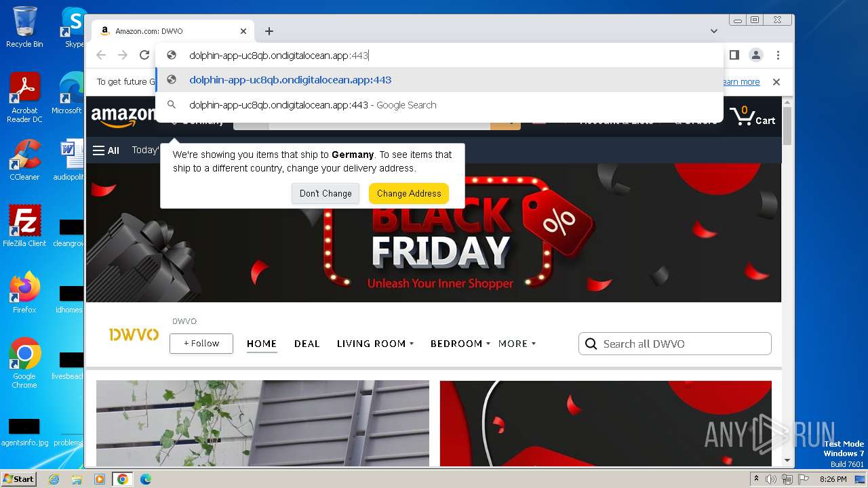Click the browser back arrow
868x488 pixels.
(101, 56)
